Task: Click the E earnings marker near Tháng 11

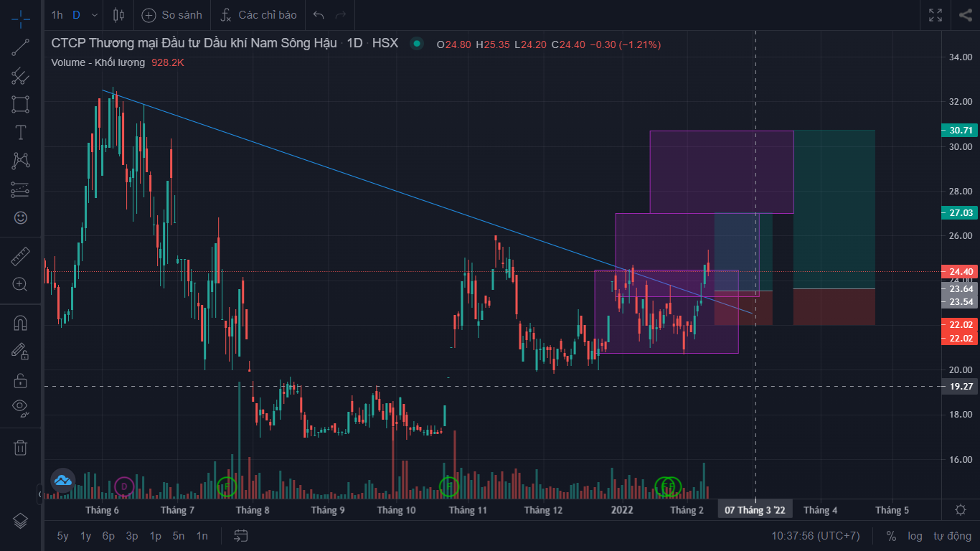Action: coord(448,486)
